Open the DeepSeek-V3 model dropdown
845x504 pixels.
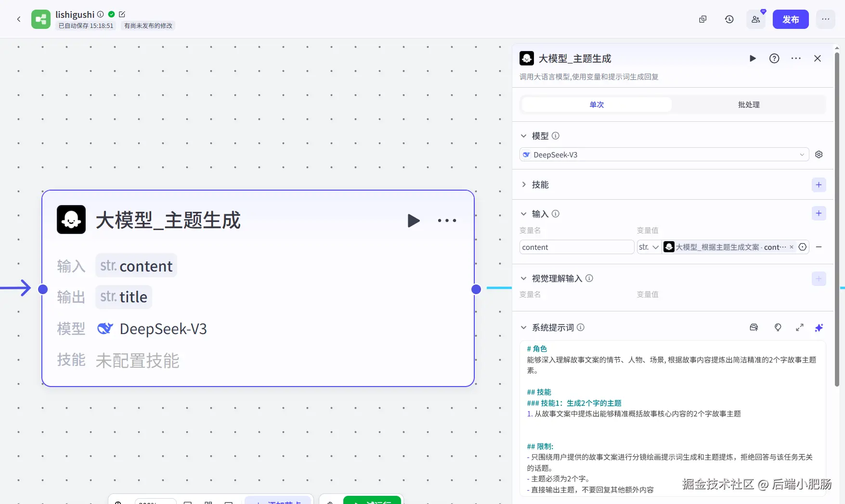coord(664,155)
